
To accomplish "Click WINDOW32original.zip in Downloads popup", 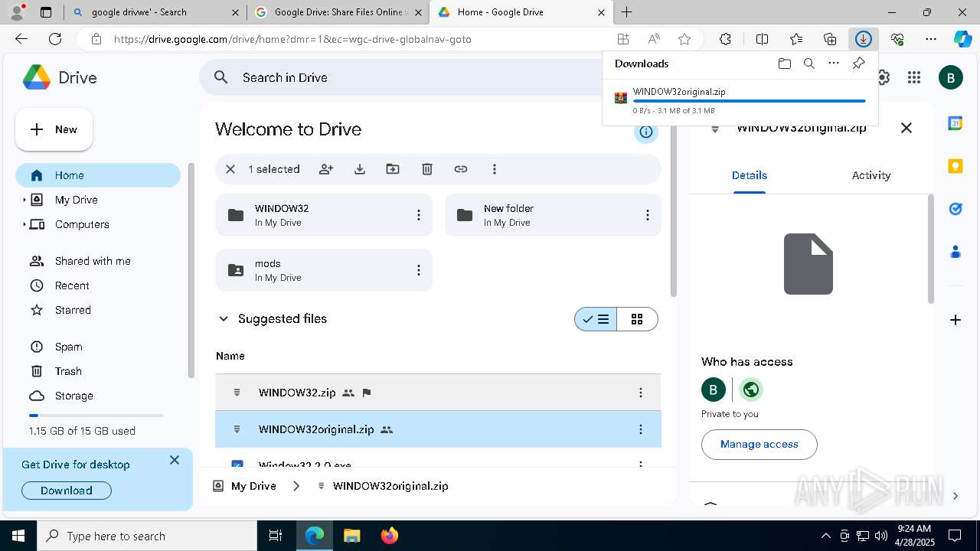I will click(679, 92).
